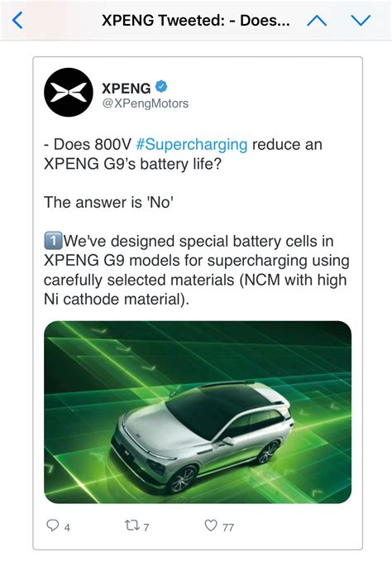The width and height of the screenshot is (392, 562).
Task: Open the XPENG profile avatar
Action: (69, 92)
